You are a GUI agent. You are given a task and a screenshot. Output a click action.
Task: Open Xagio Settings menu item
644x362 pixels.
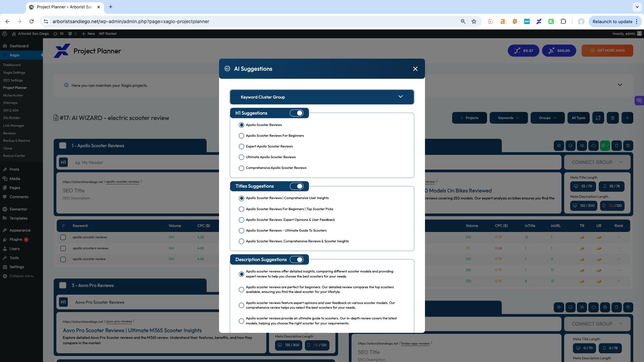[14, 72]
